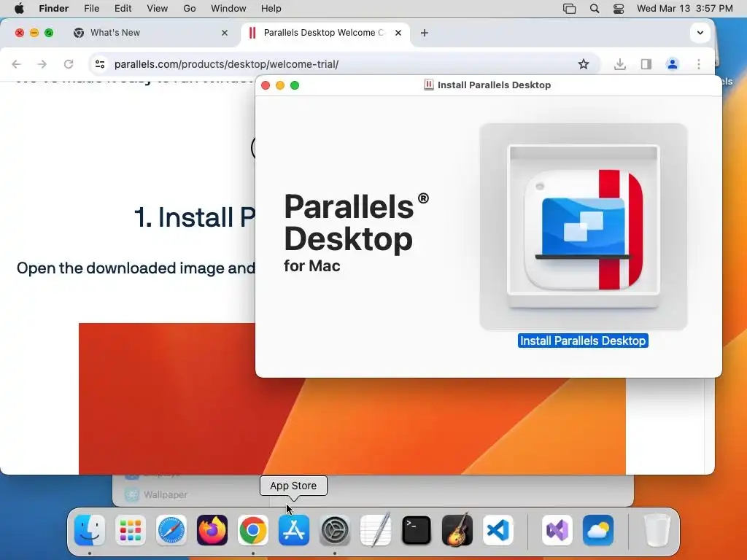Open the Install Parallels Desktop installer icon
Viewport: 747px width, 560px height.
point(583,227)
